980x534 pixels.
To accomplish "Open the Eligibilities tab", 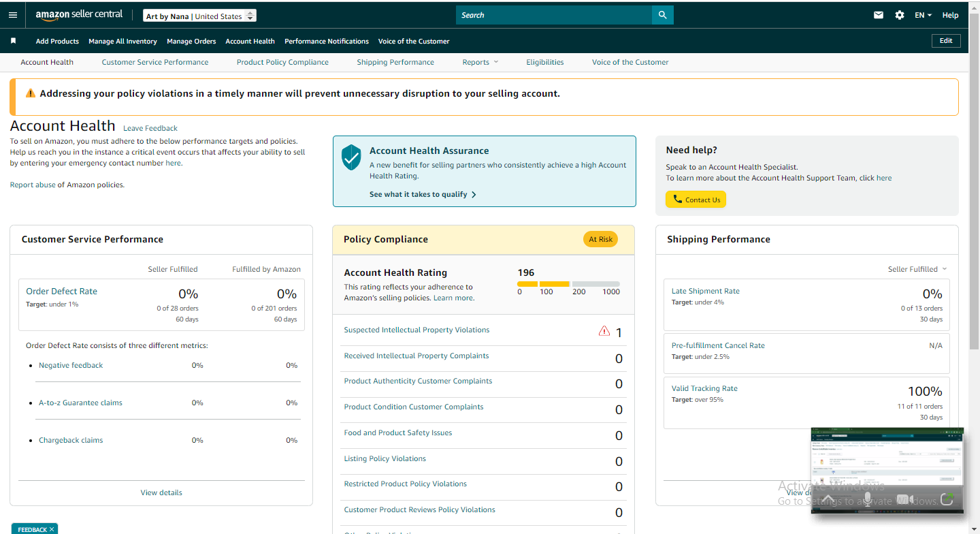I will pos(545,62).
